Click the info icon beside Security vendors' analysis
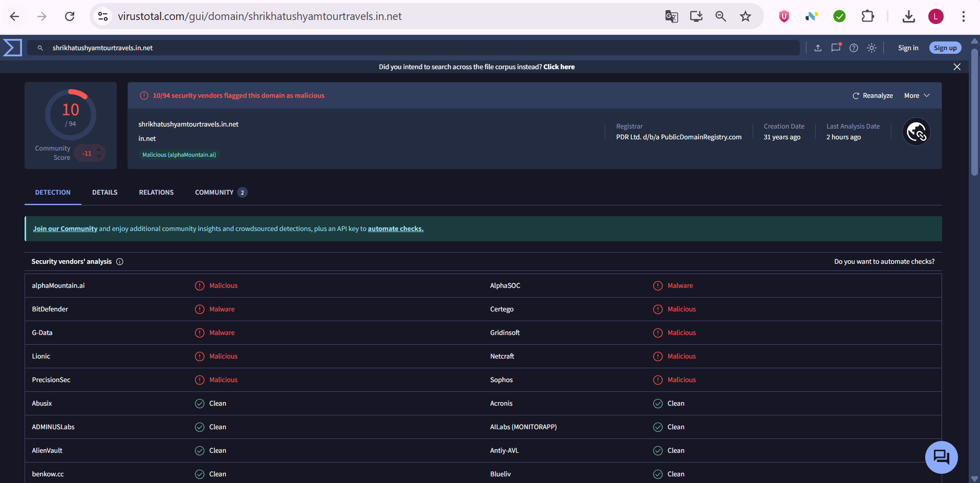 coord(120,262)
